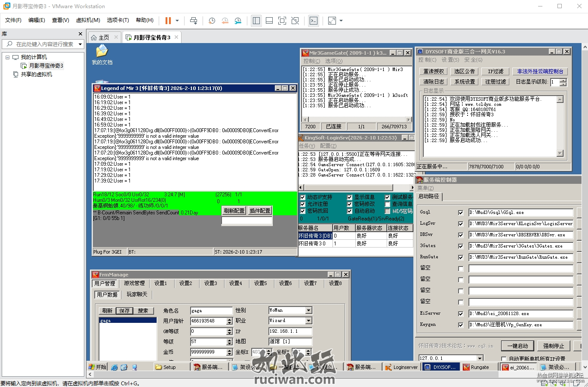Open the 性别 WoMan dropdown
The height and width of the screenshot is (387, 588).
coord(308,310)
